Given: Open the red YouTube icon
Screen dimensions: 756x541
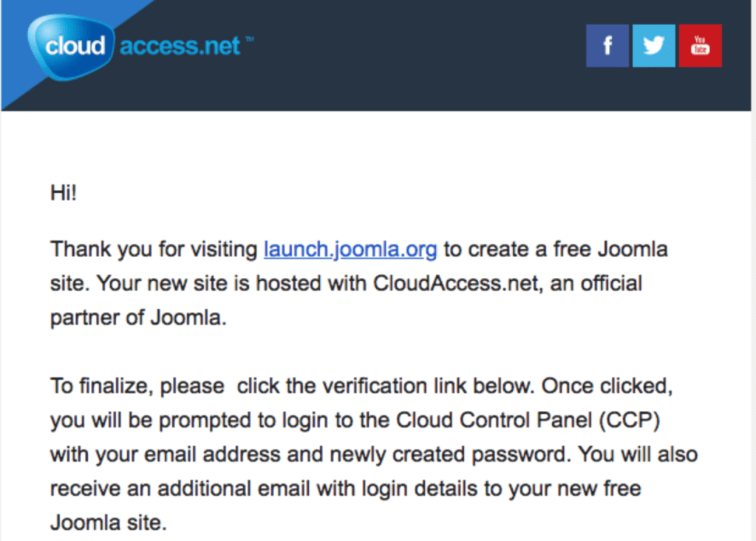Looking at the screenshot, I should pos(700,46).
